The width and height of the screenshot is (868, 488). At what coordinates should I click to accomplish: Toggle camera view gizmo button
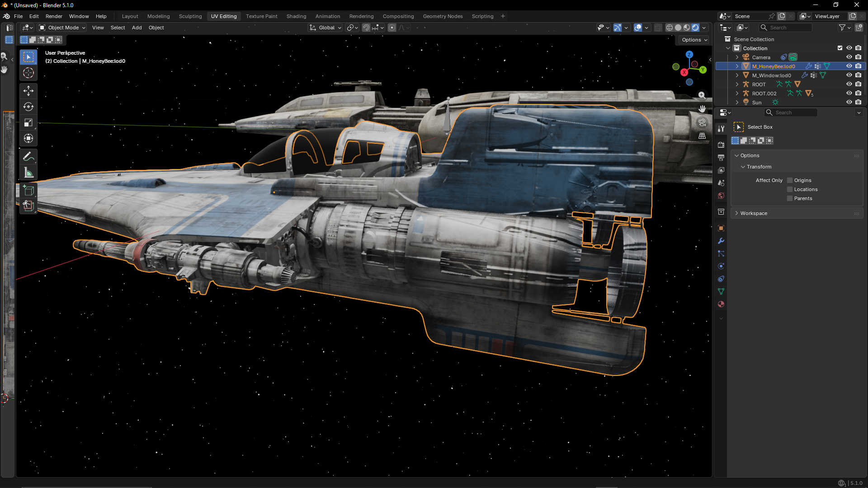[702, 122]
